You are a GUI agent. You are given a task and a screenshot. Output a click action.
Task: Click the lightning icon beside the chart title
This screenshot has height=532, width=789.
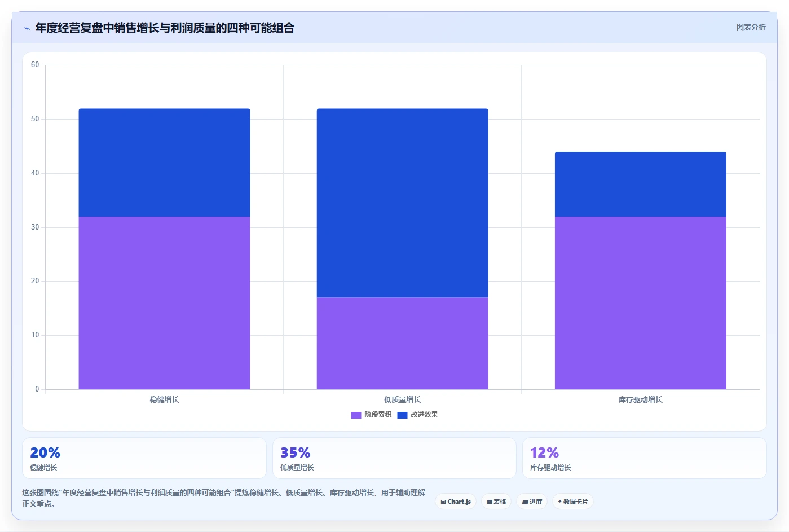click(27, 28)
